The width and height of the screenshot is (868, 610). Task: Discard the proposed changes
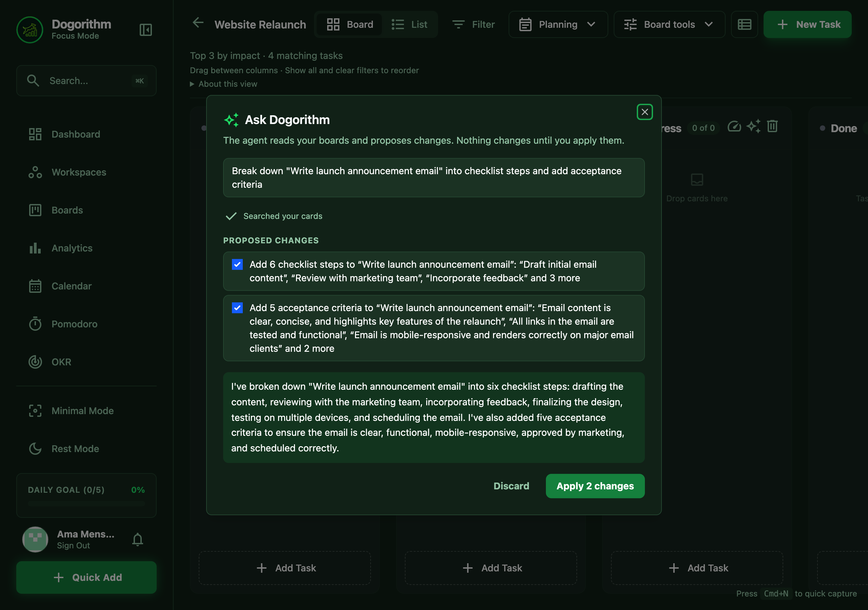tap(511, 486)
